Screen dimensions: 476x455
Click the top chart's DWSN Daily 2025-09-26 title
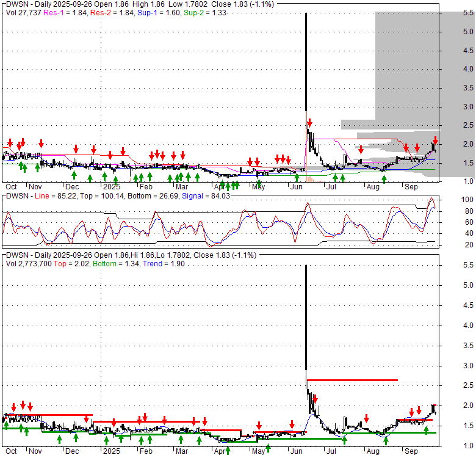point(140,4)
